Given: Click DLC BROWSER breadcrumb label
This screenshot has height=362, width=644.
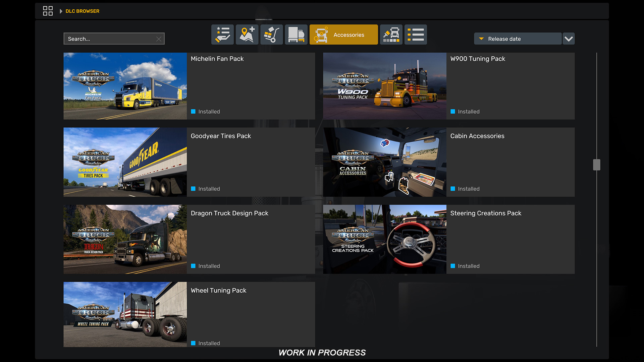Looking at the screenshot, I should (x=83, y=11).
